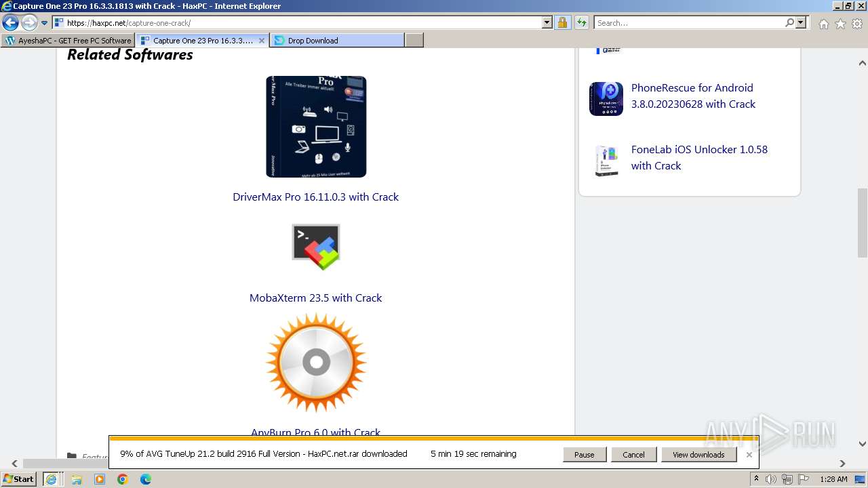Click the vertical scrollbar up arrow

click(863, 63)
